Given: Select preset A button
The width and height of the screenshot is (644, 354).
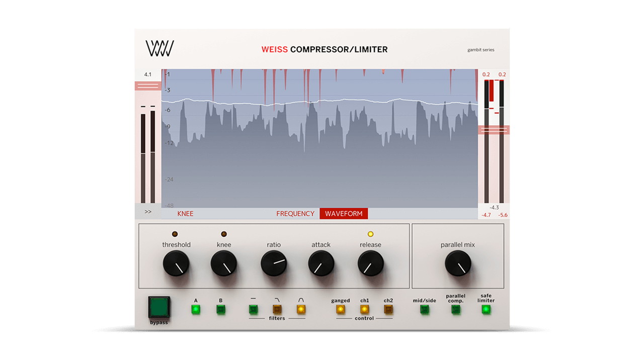Looking at the screenshot, I should tap(196, 309).
